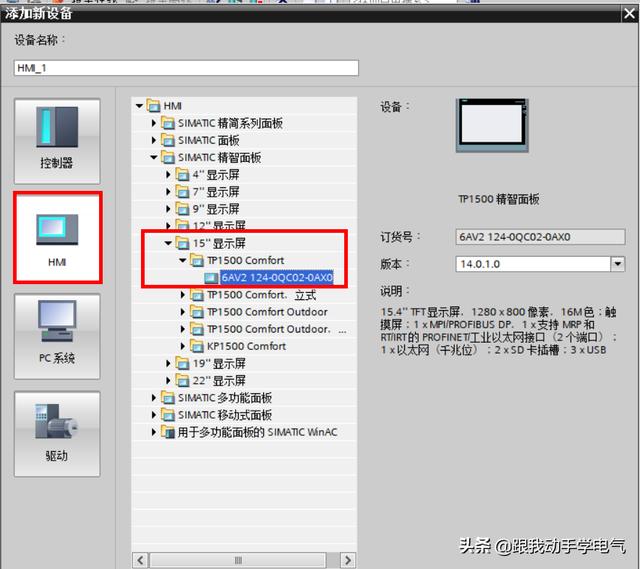Click the SIMATIC 面板 folder icon

click(x=168, y=140)
